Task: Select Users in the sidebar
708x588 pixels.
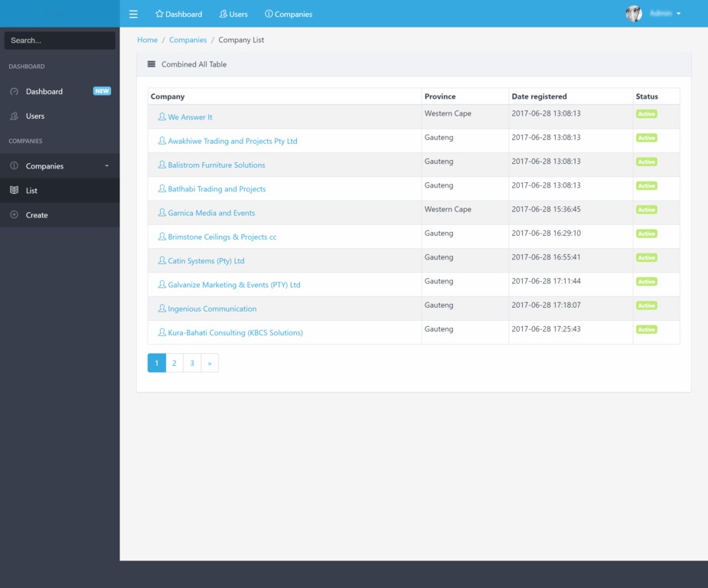Action: coord(60,116)
